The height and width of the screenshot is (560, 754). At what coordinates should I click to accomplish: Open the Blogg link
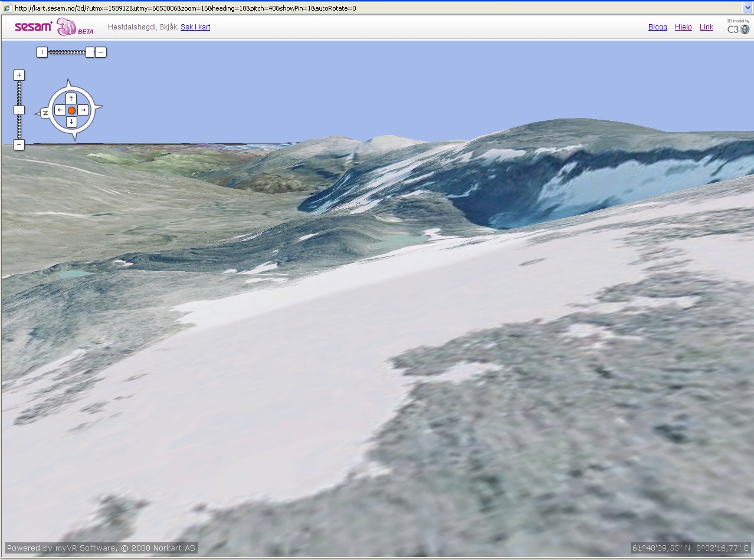657,27
